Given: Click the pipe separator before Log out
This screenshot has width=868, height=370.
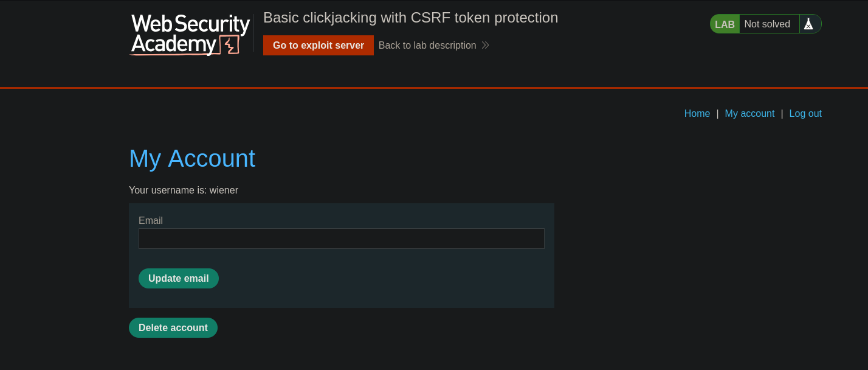Looking at the screenshot, I should (782, 113).
